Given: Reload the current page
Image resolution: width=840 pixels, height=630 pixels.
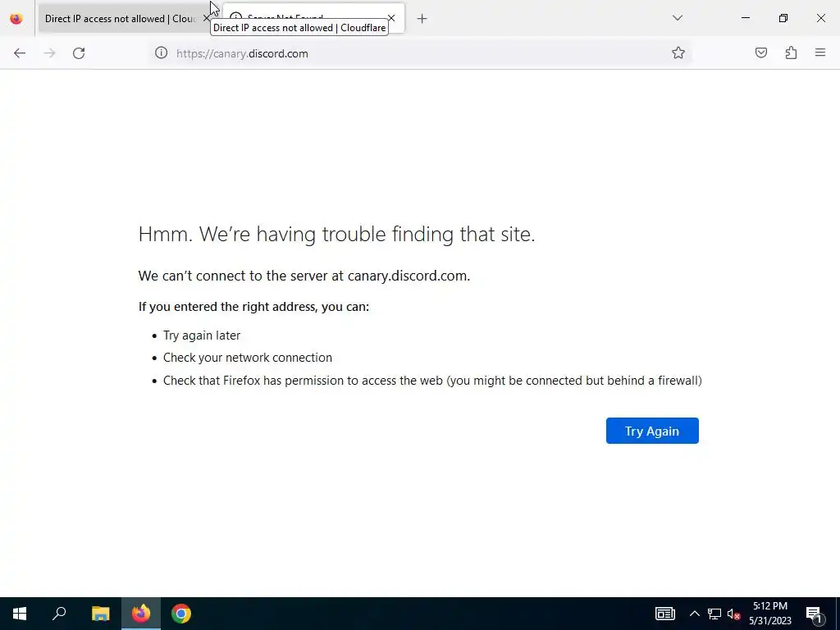Looking at the screenshot, I should click(x=79, y=53).
